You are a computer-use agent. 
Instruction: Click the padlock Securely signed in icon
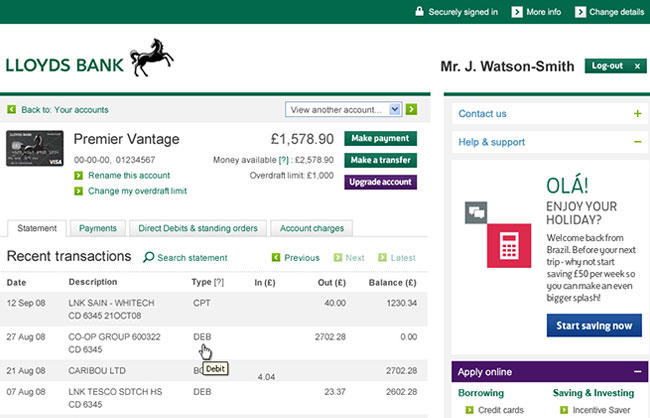point(418,12)
